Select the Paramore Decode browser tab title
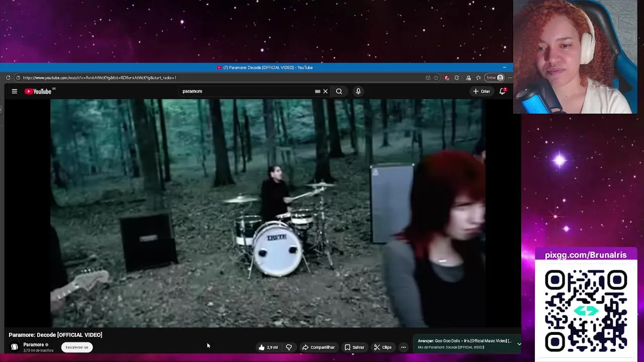This screenshot has height=362, width=644. [x=268, y=67]
